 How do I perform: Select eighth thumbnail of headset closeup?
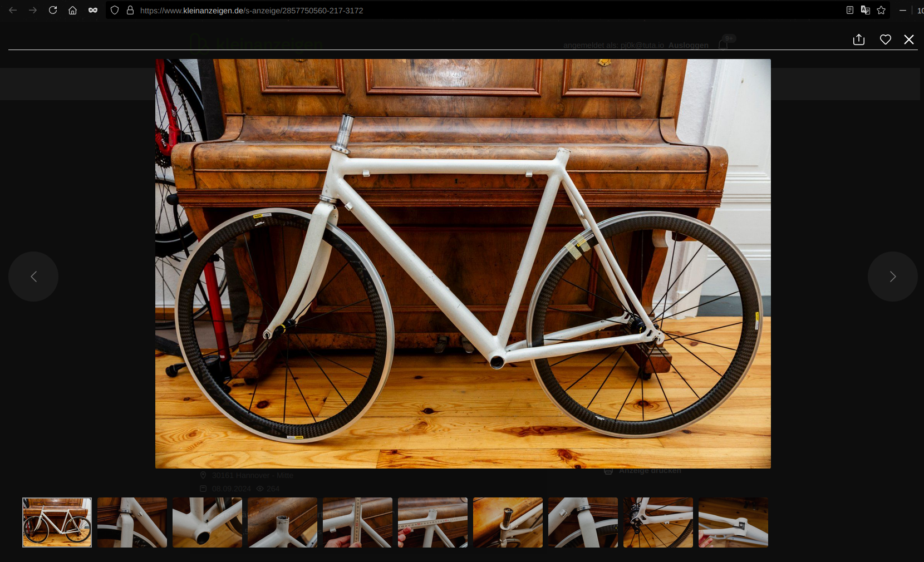click(x=583, y=522)
